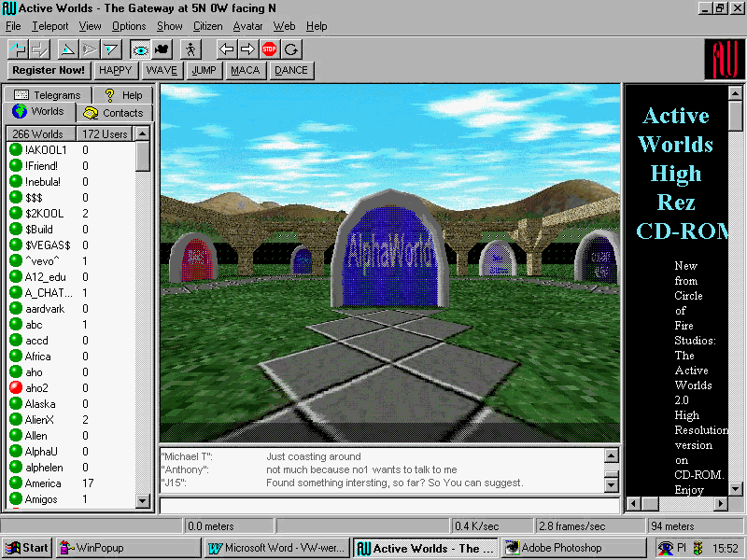
Task: Click the red AW logo in corner
Action: [725, 59]
